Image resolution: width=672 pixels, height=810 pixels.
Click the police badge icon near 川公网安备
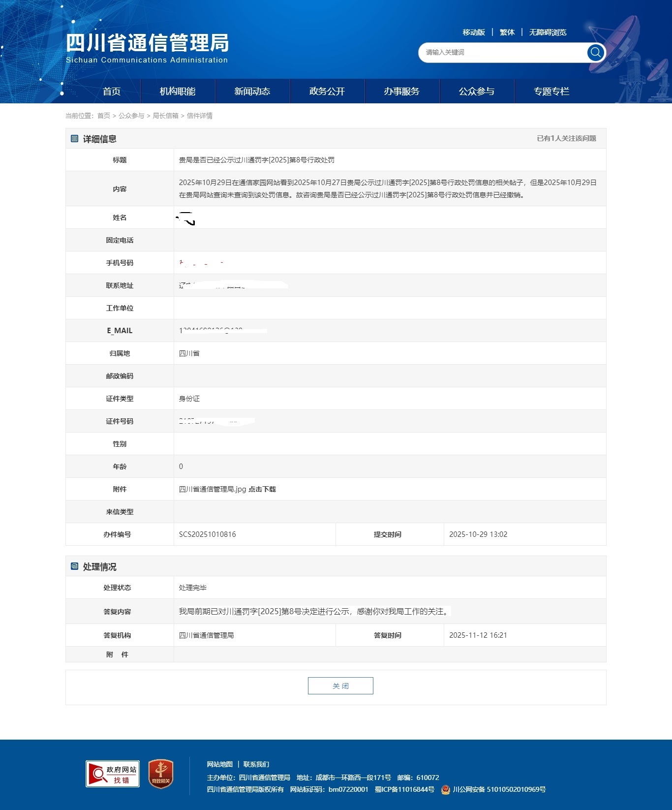point(446,790)
